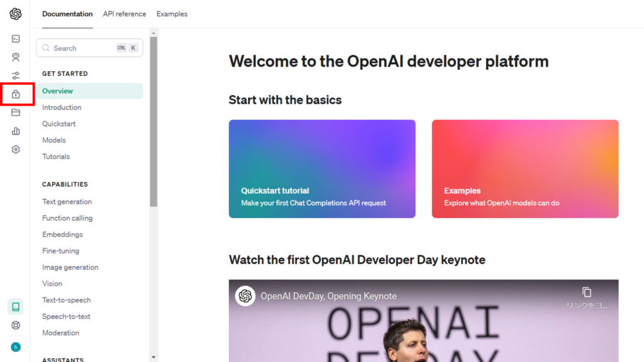Open the API keys lock icon
This screenshot has height=362, width=644.
coord(16,94)
